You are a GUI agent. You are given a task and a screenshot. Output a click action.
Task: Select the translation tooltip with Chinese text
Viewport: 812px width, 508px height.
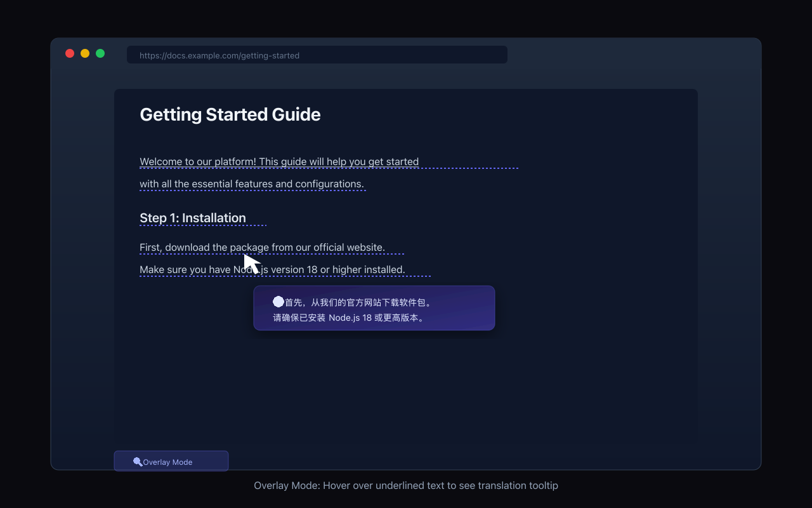[x=374, y=308]
